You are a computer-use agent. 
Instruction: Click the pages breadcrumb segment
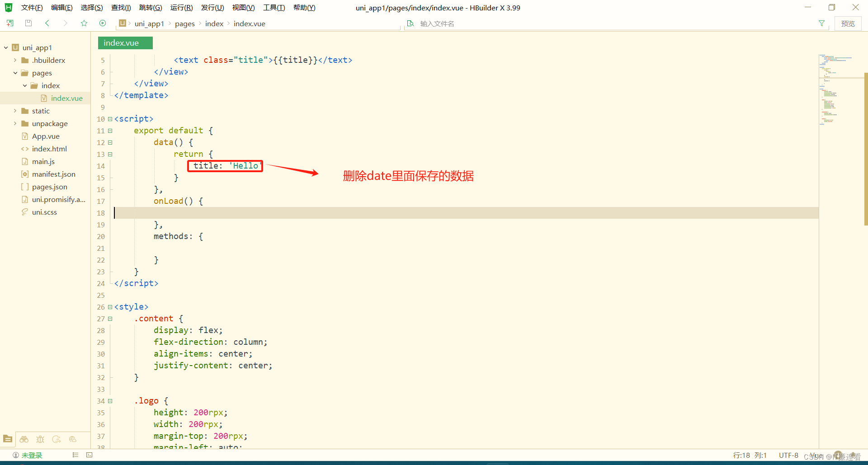pos(185,23)
